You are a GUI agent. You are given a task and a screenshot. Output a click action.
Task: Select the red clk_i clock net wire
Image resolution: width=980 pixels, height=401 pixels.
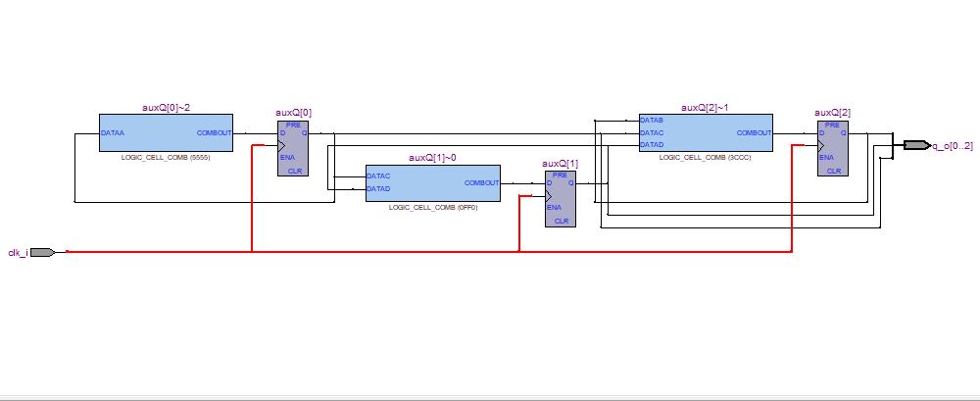[392, 252]
